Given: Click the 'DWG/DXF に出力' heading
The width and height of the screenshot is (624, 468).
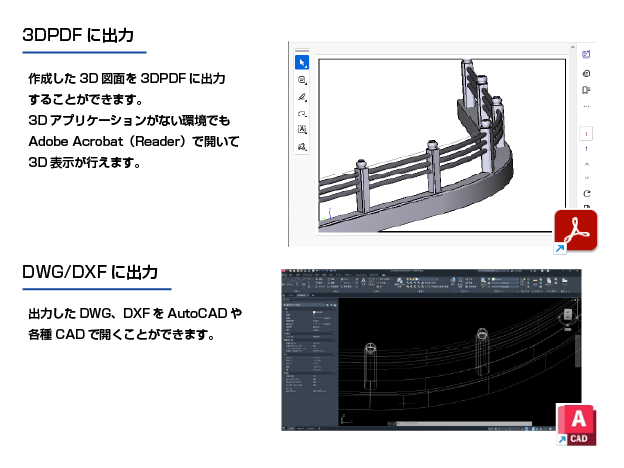Looking at the screenshot, I should [x=90, y=273].
